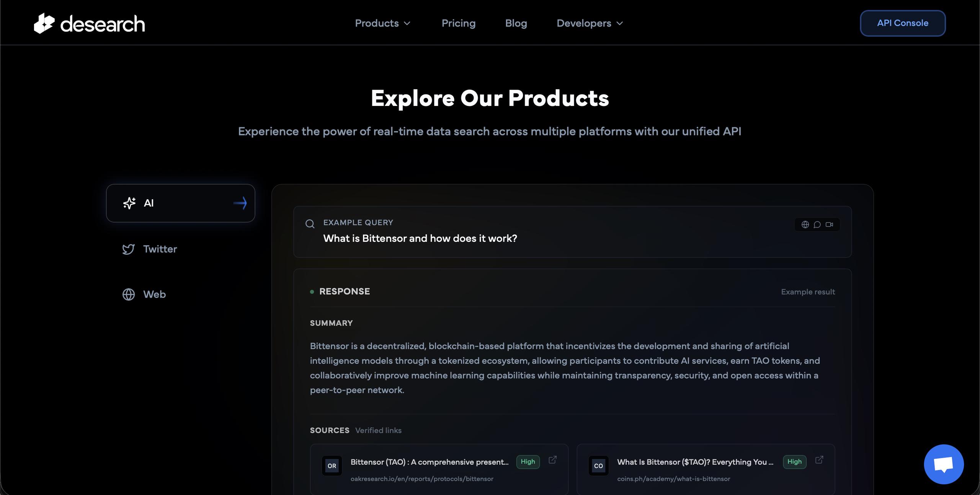Click the chevron next to Developers
Screen dimensions: 980x495
click(x=620, y=23)
